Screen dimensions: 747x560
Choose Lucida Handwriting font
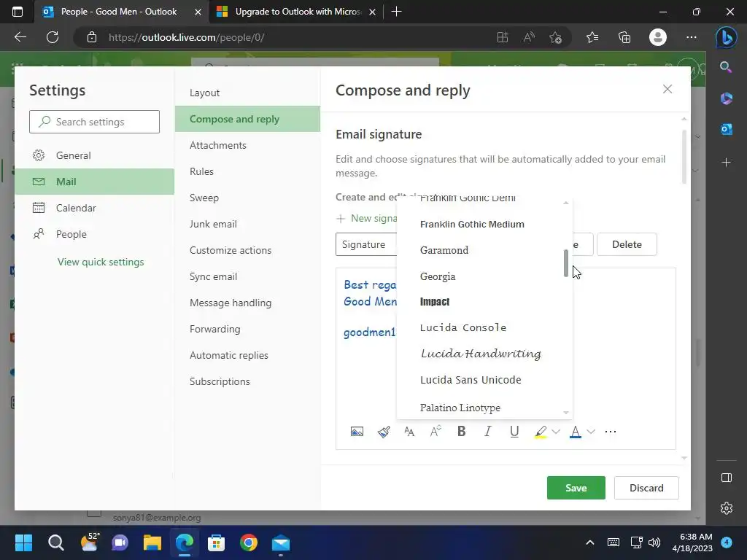coord(480,354)
